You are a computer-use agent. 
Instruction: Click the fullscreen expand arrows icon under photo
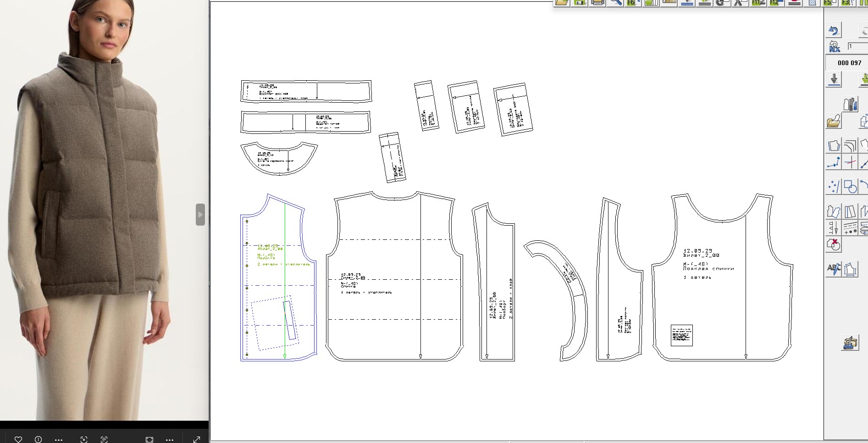[x=197, y=439]
